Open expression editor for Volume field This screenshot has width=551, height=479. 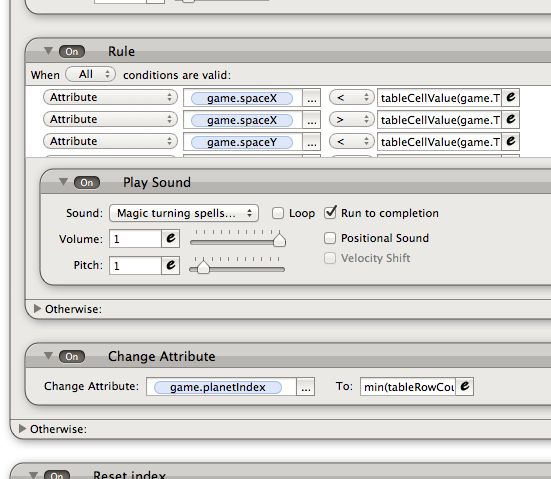pos(170,239)
